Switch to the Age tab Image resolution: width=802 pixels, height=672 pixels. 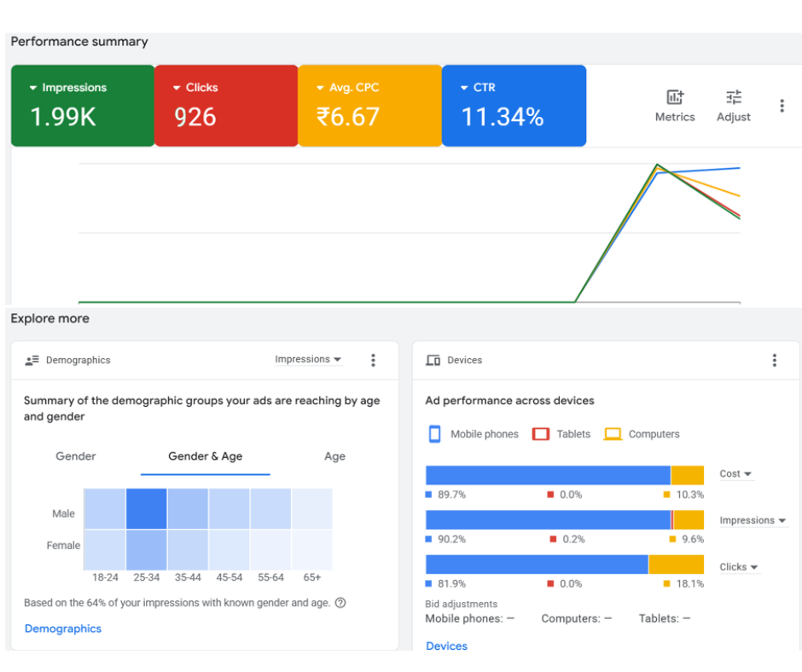coord(334,456)
